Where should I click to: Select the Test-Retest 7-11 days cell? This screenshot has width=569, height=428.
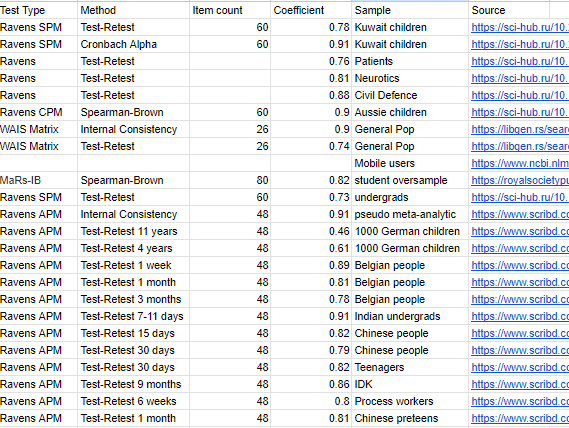(134, 316)
